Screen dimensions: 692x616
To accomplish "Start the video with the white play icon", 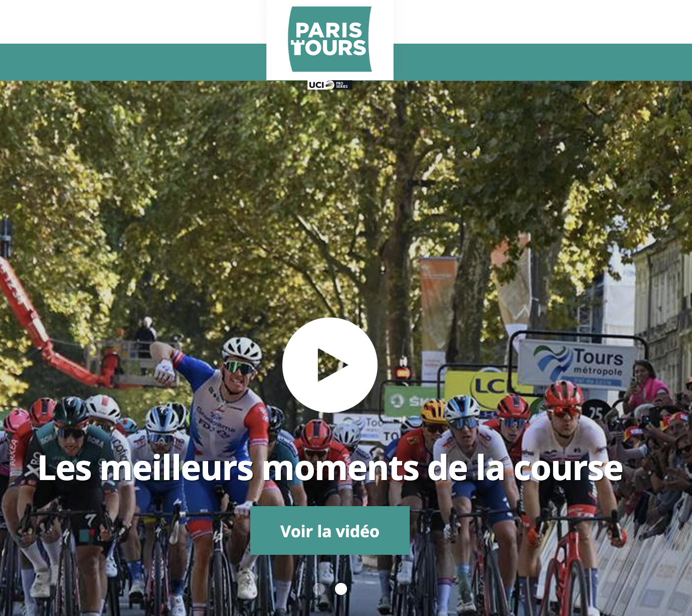I will click(x=330, y=365).
